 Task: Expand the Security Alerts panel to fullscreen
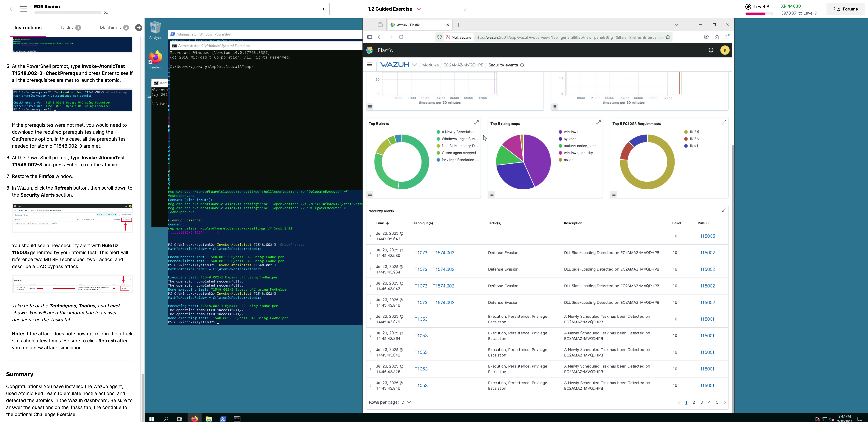tap(724, 210)
